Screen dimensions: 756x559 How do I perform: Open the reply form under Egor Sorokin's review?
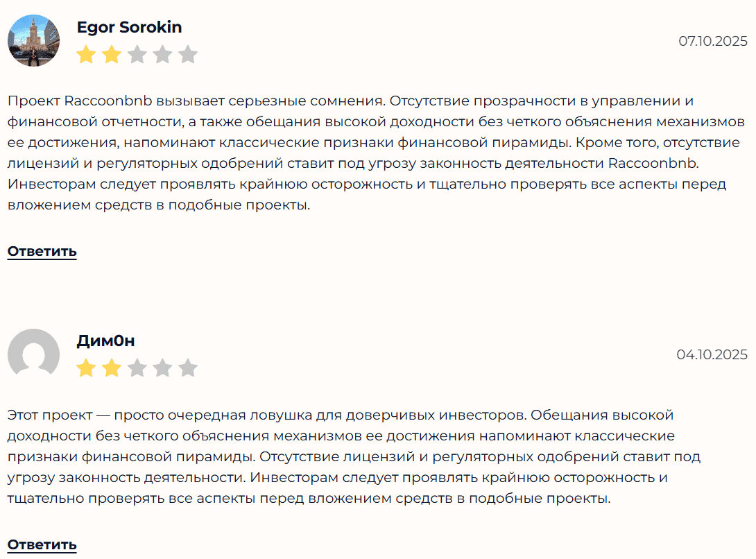42,251
